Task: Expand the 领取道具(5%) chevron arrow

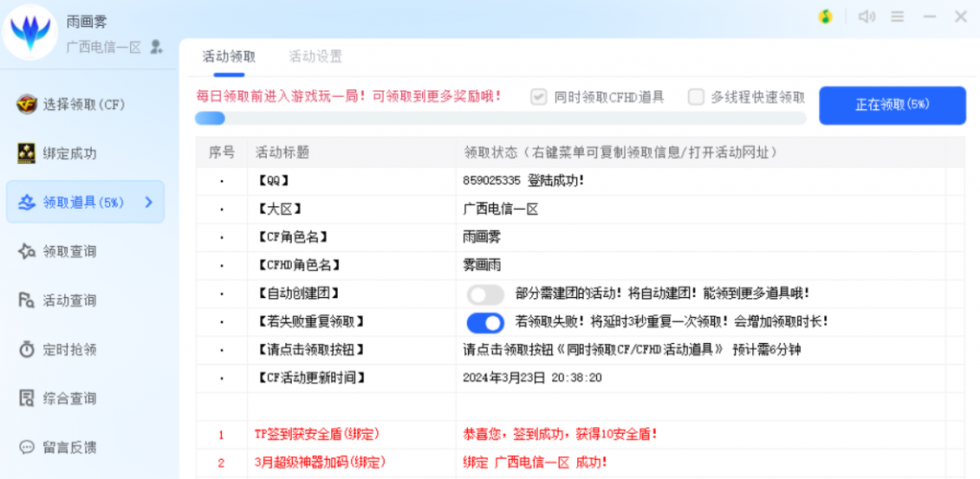Action: point(148,202)
